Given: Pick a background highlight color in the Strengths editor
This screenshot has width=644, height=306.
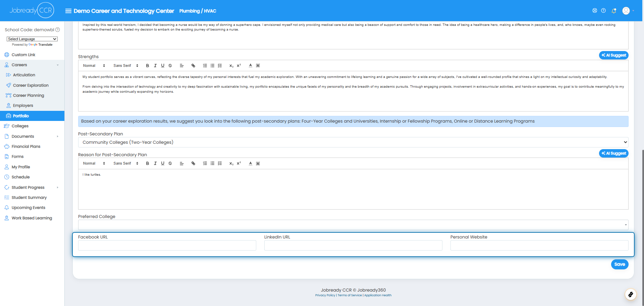Looking at the screenshot, I should pos(258,65).
